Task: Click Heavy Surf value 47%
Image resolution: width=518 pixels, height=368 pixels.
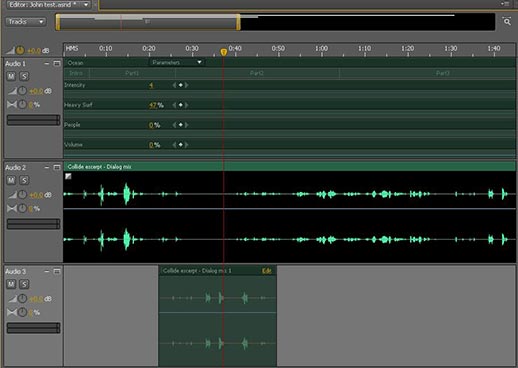Action: [156, 105]
